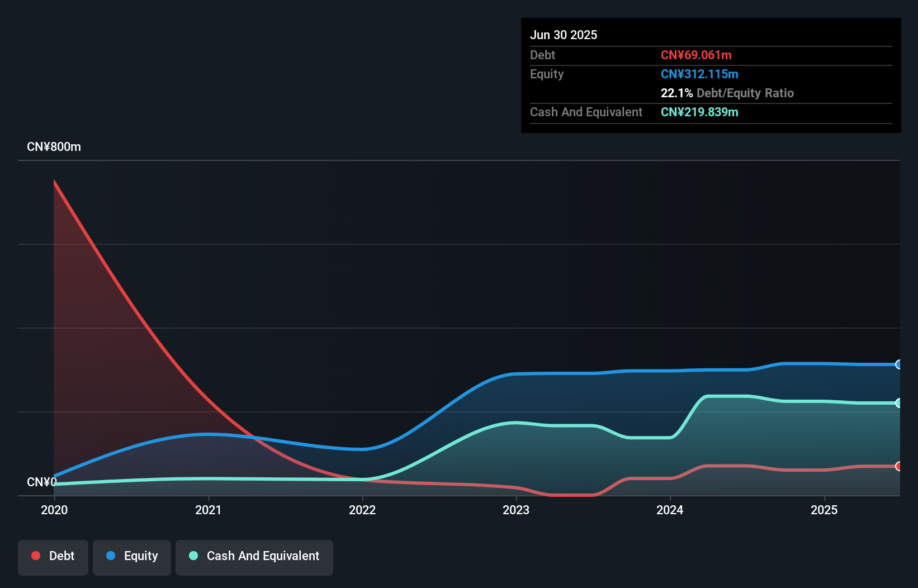Select the red debt endpoint marker on chart
This screenshot has height=588, width=918.
tap(899, 466)
